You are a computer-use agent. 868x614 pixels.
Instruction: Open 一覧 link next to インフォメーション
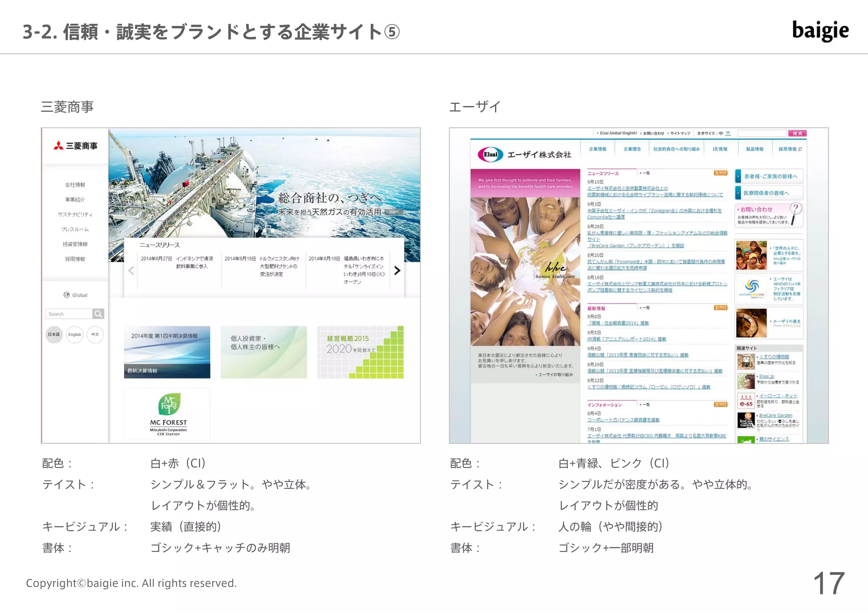click(645, 405)
